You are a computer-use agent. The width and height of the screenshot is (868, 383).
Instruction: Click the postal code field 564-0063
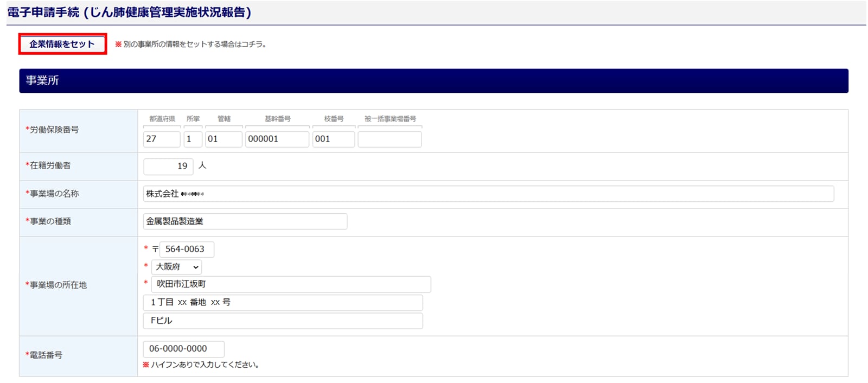tap(187, 250)
